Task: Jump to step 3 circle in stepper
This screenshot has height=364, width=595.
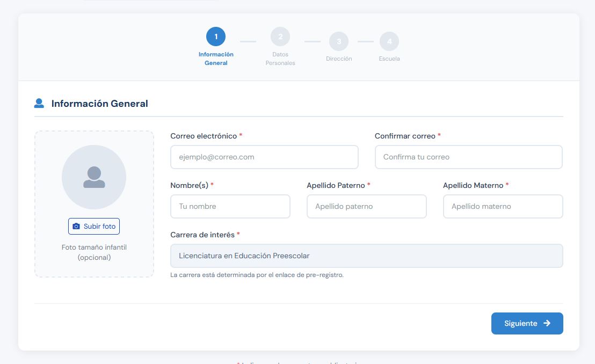Action: (339, 41)
